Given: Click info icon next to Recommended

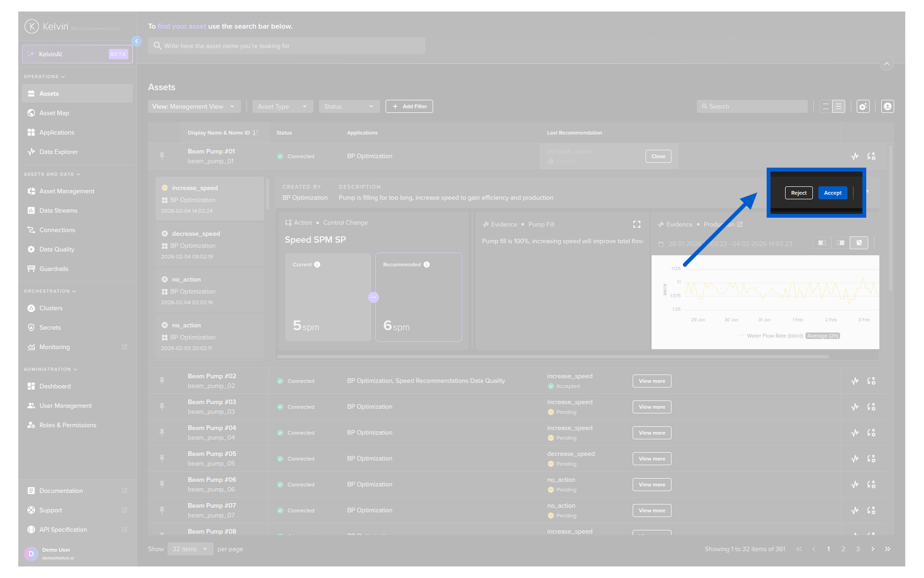Looking at the screenshot, I should (427, 264).
